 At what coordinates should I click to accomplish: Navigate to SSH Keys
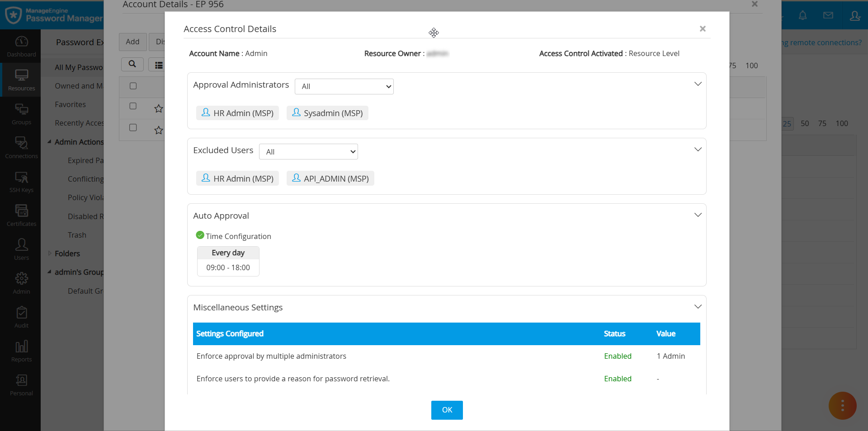click(21, 181)
